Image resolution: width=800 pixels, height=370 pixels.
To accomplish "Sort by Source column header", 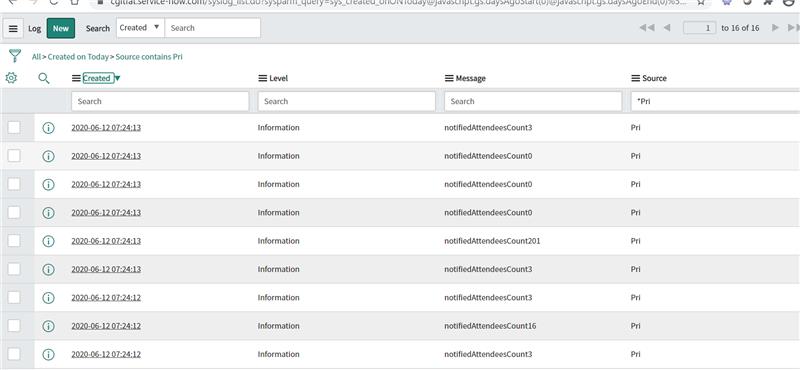I will tap(654, 78).
